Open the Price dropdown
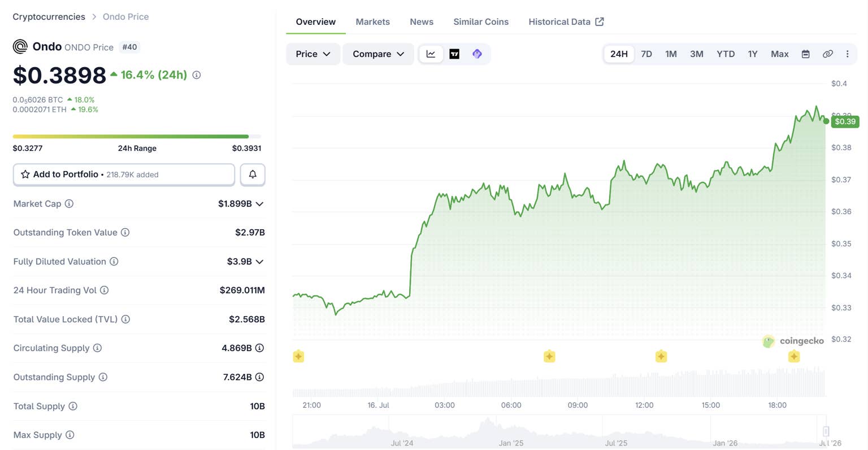Screen dimensions: 868x450 [313, 54]
